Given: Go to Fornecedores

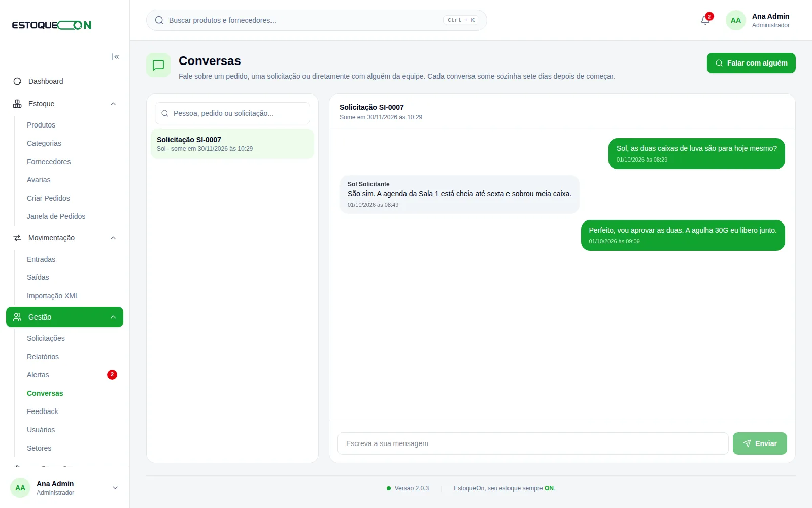Looking at the screenshot, I should point(49,162).
